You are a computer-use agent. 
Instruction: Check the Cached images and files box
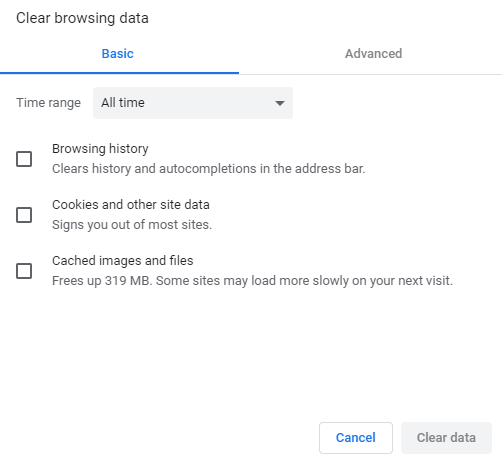(24, 271)
